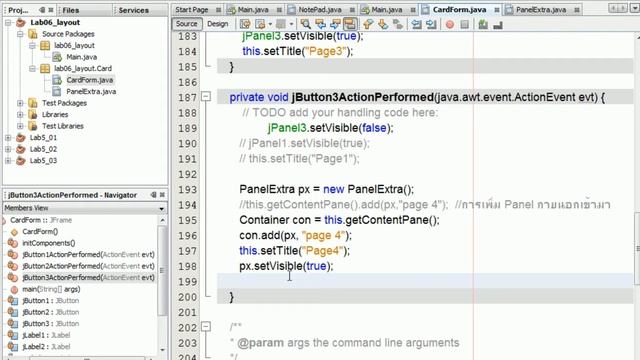Select the CardForm.java tab
Screen dimensions: 640x360
click(x=459, y=9)
